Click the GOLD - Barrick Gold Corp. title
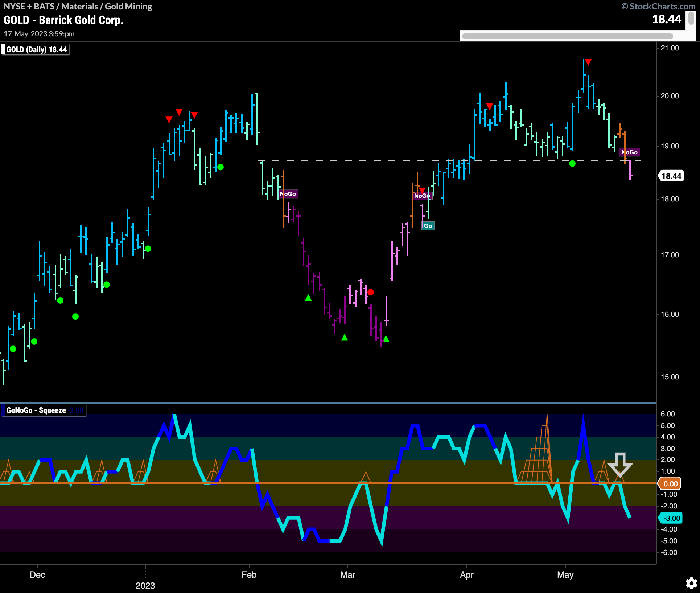This screenshot has height=593, width=700. click(x=63, y=20)
